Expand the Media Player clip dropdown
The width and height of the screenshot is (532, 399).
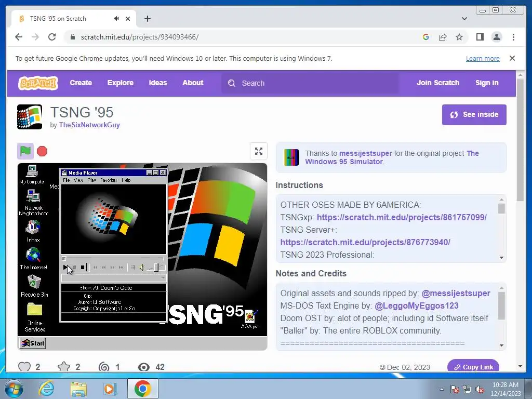pyautogui.click(x=163, y=278)
